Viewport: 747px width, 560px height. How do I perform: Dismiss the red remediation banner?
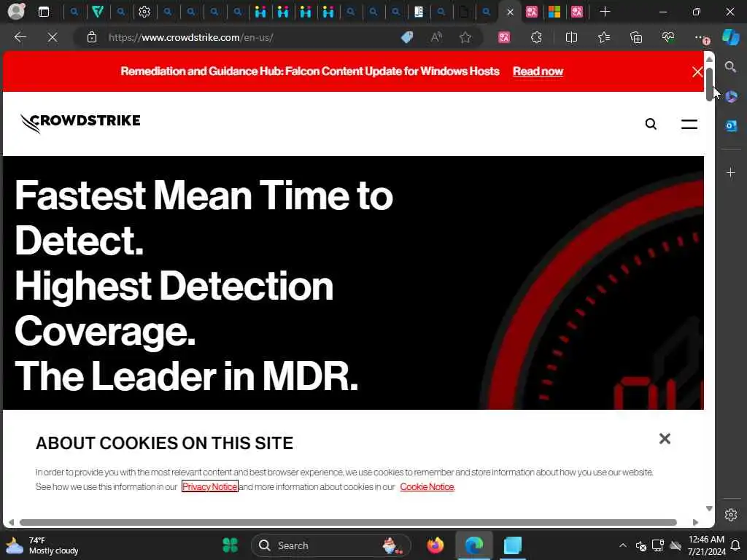click(x=697, y=72)
